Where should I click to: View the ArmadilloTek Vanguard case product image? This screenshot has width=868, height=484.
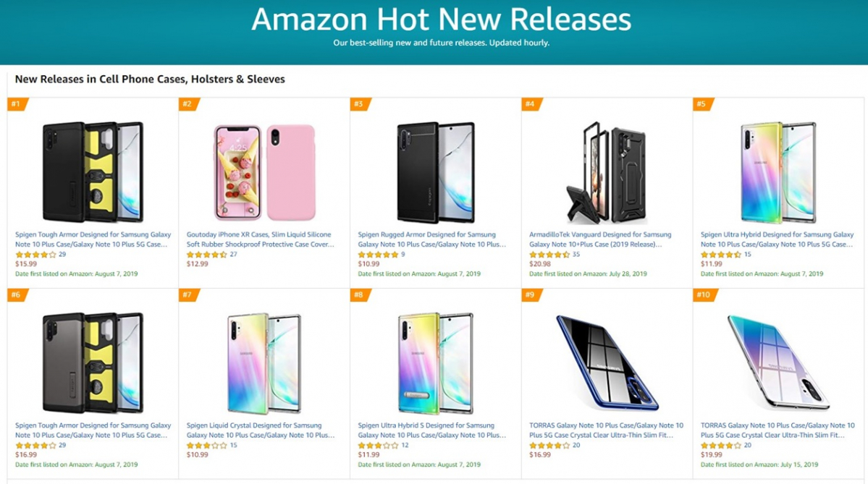point(607,173)
